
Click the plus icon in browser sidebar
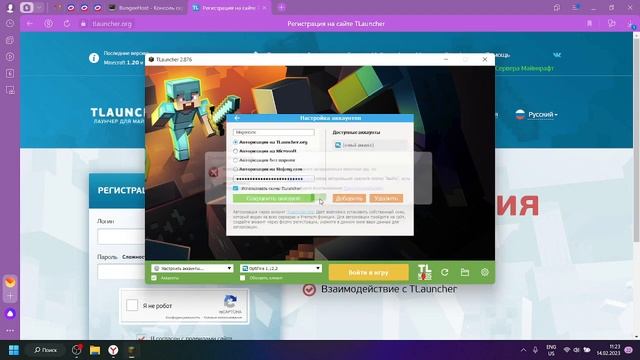pyautogui.click(x=10, y=296)
